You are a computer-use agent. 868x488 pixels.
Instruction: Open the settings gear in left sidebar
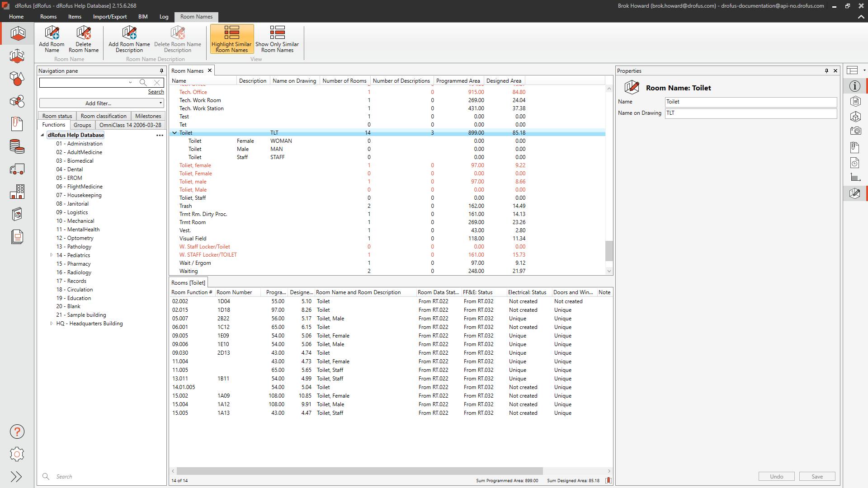[17, 454]
